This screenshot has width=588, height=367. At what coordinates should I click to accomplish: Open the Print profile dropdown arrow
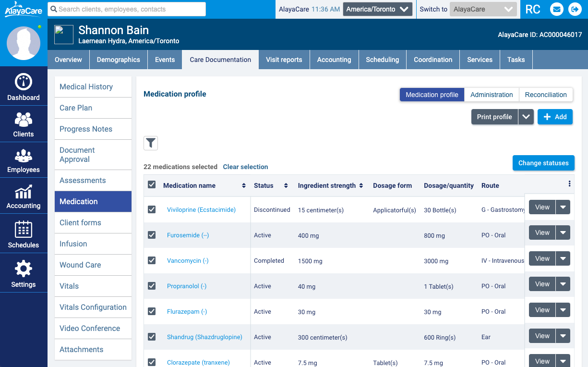[x=526, y=117]
